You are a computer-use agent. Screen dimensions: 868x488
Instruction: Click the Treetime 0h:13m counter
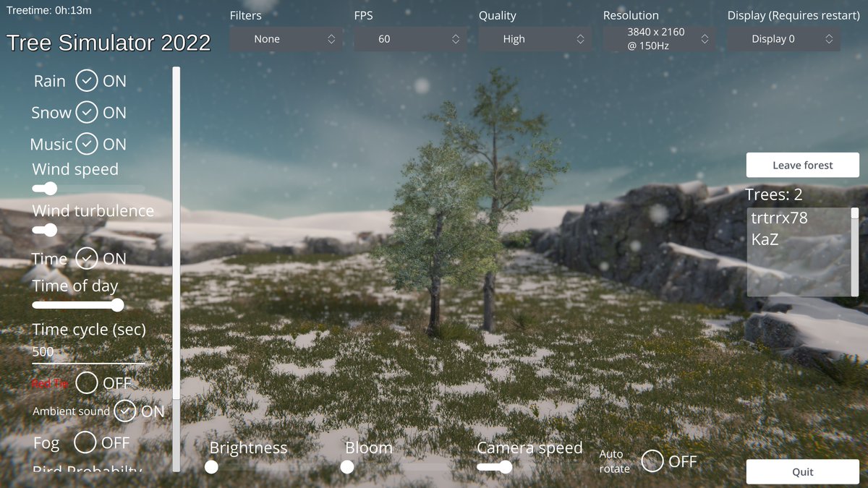(49, 10)
